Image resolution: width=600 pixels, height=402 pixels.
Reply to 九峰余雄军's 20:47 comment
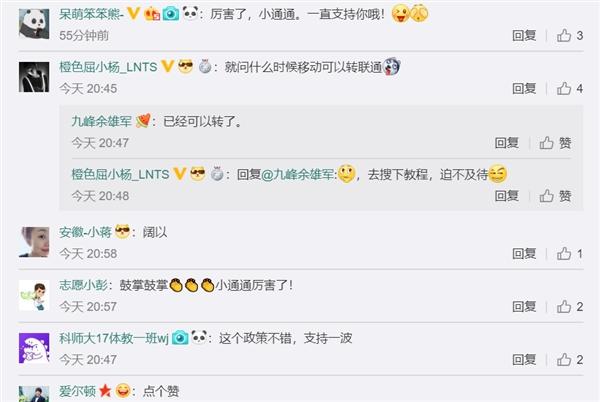(506, 143)
